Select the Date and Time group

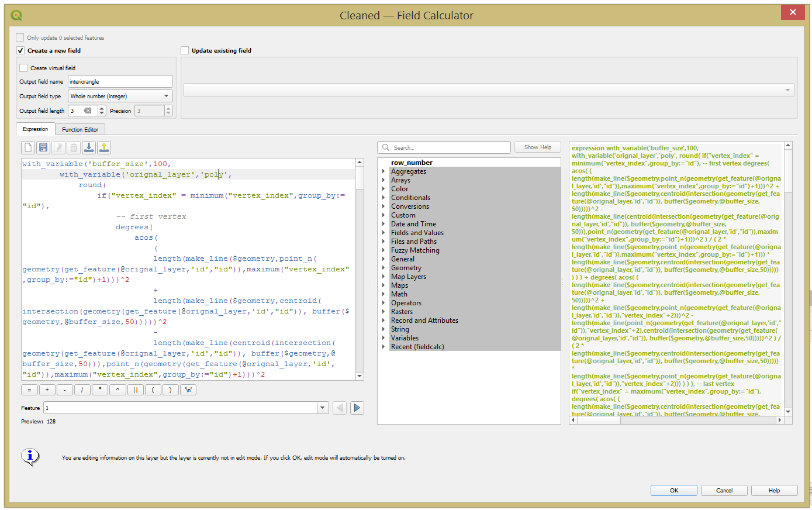pos(413,224)
